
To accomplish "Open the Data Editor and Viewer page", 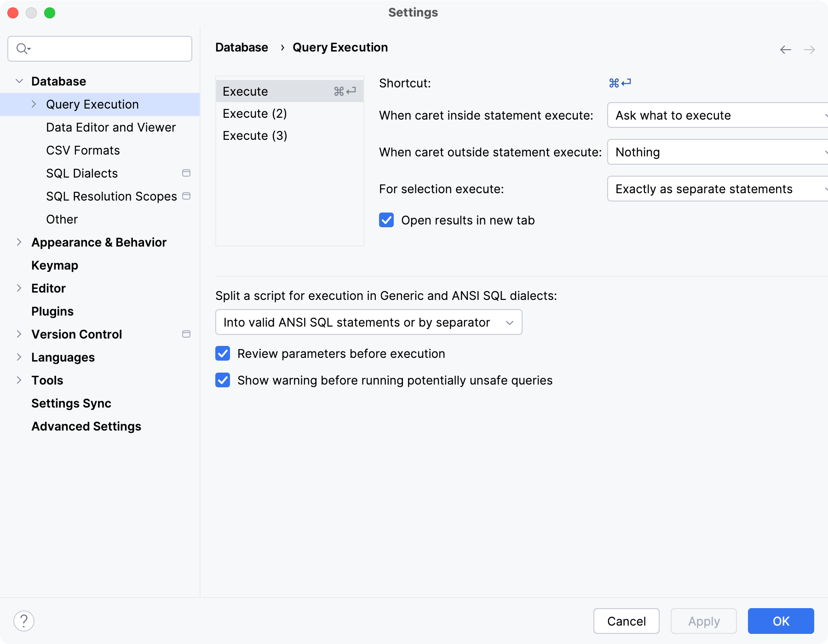I will tap(111, 127).
